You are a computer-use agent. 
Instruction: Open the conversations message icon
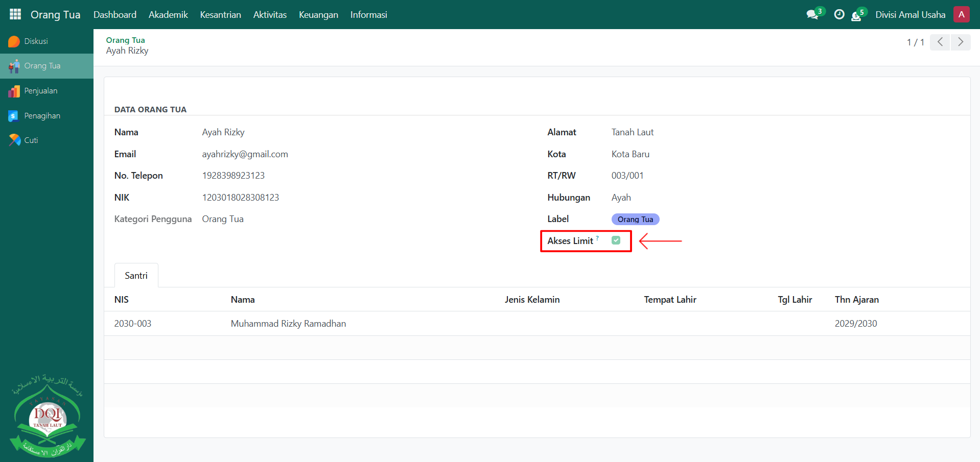[812, 15]
